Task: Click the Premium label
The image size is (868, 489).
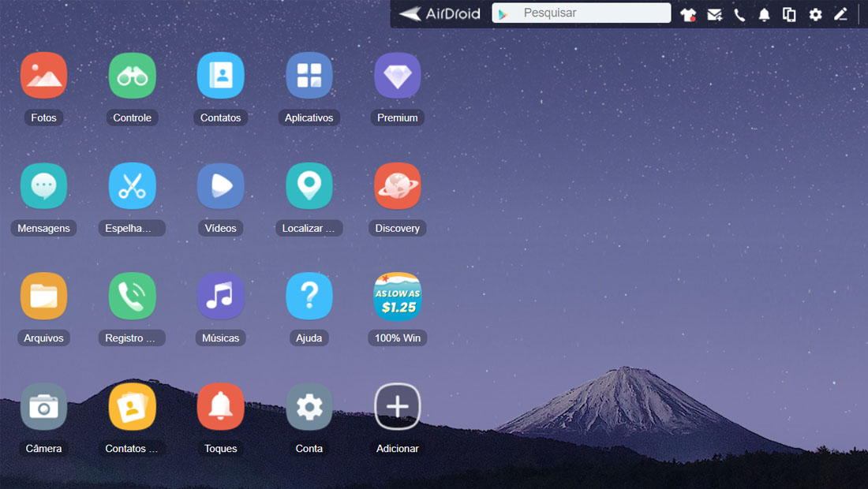Action: 398,118
